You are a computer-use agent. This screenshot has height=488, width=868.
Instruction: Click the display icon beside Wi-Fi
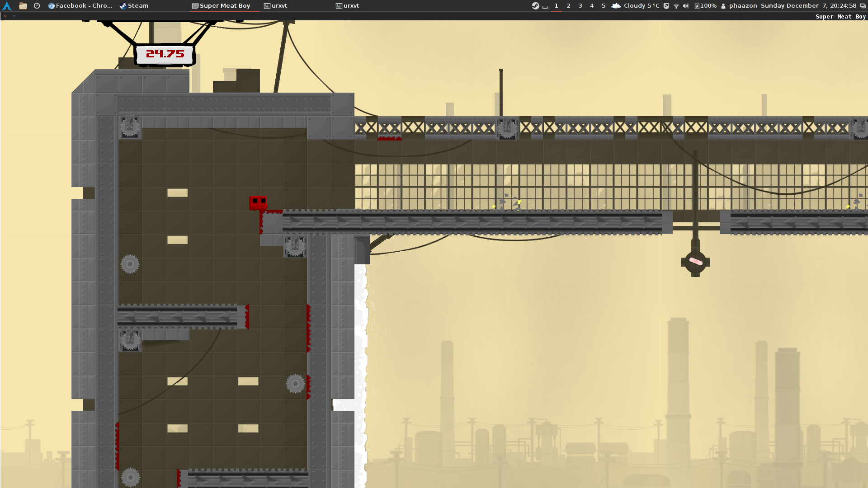666,6
